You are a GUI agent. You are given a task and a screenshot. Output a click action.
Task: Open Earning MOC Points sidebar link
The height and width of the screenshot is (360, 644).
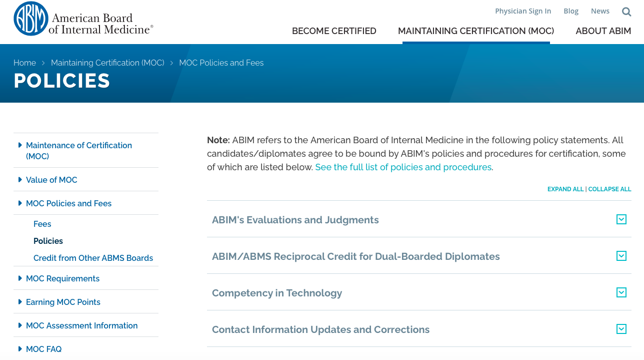(63, 302)
